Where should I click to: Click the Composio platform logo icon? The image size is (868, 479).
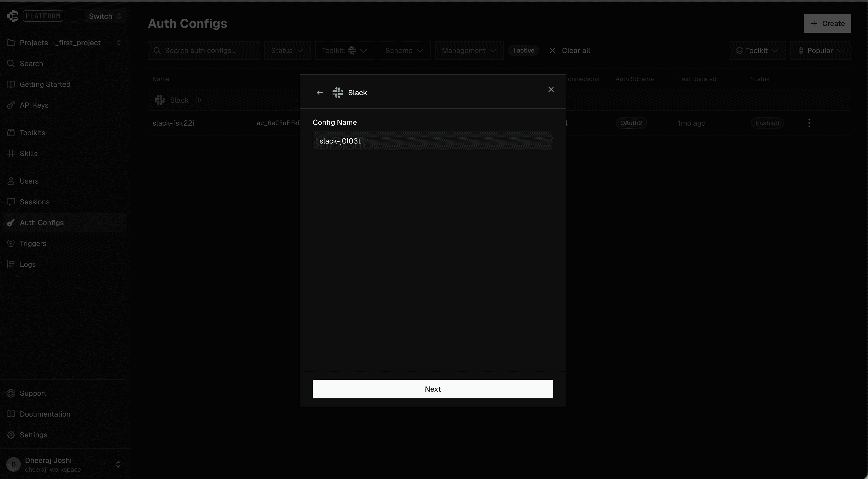(12, 16)
